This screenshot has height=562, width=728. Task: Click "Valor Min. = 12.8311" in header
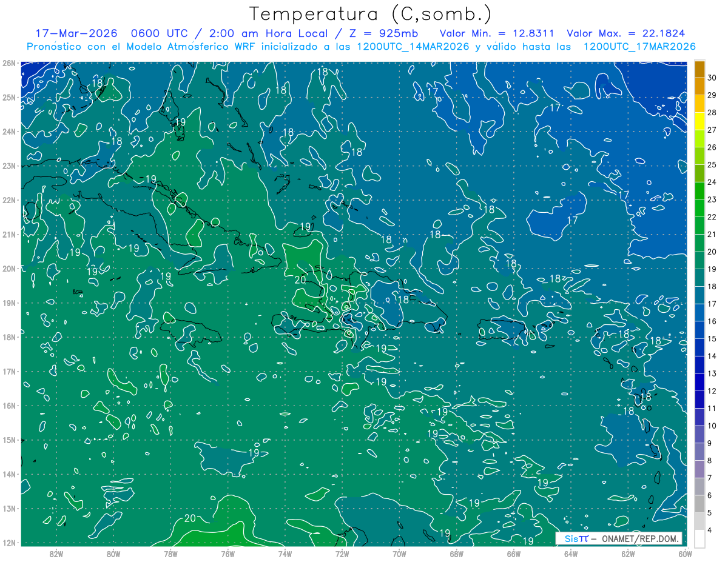497,33
